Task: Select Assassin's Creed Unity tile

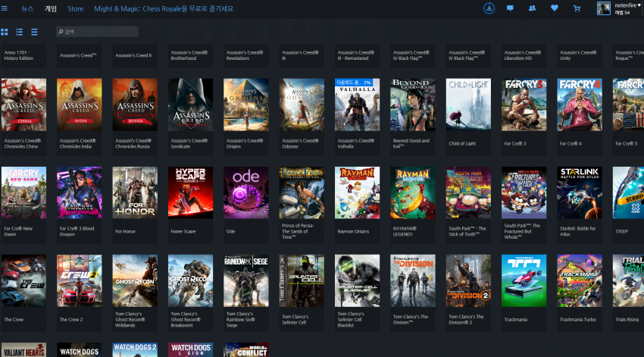Action: click(x=580, y=55)
